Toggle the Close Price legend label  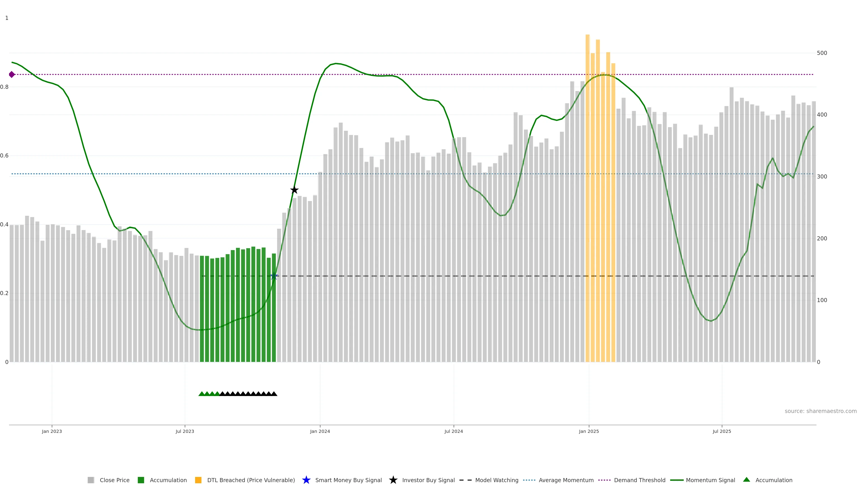pyautogui.click(x=115, y=480)
